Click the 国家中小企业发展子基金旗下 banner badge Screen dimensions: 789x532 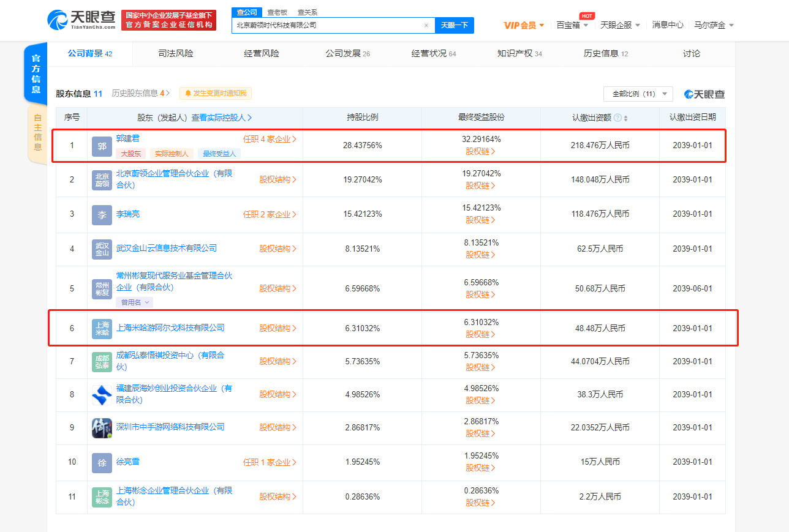click(x=169, y=20)
